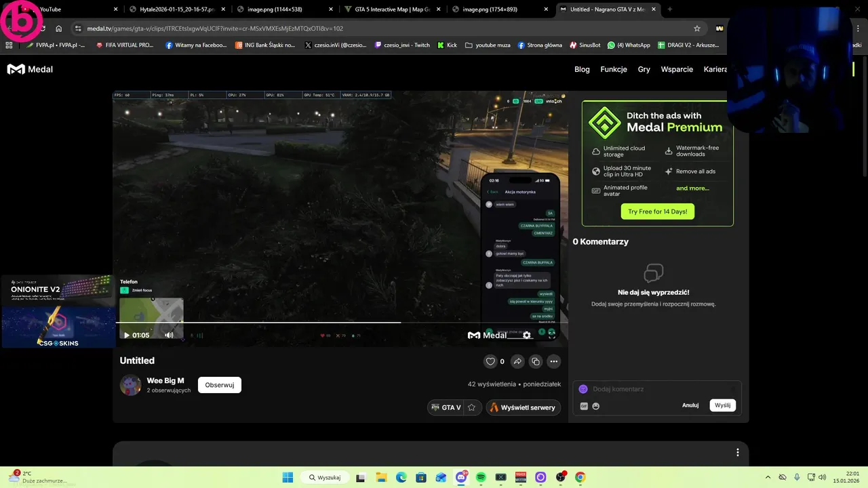Screen dimensions: 868x488
Task: Open Discord from the taskbar
Action: pos(461,477)
